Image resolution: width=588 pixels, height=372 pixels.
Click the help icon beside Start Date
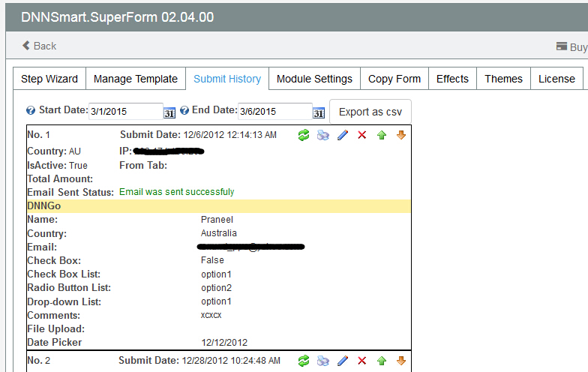pos(31,111)
